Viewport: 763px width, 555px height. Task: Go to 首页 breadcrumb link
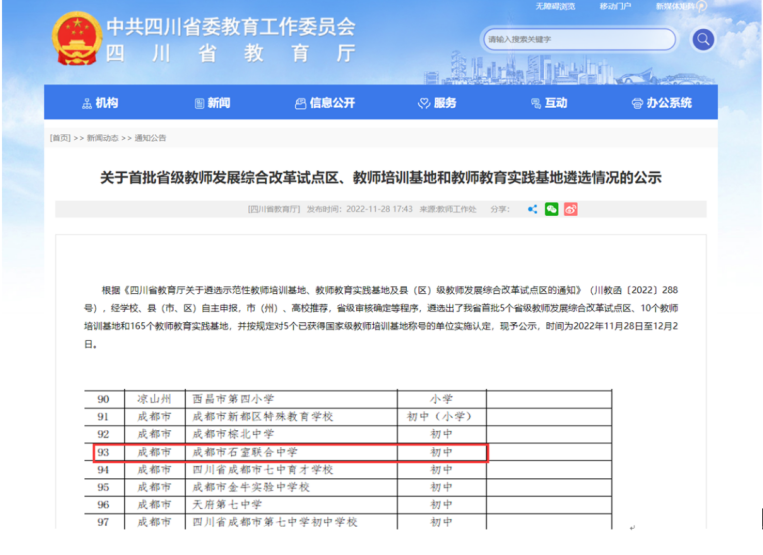[x=60, y=138]
